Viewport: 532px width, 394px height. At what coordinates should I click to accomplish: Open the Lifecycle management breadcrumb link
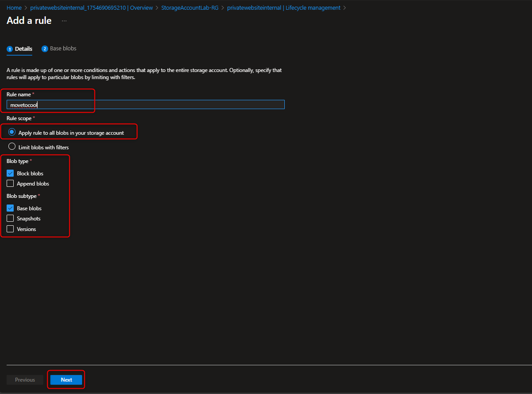tap(313, 8)
